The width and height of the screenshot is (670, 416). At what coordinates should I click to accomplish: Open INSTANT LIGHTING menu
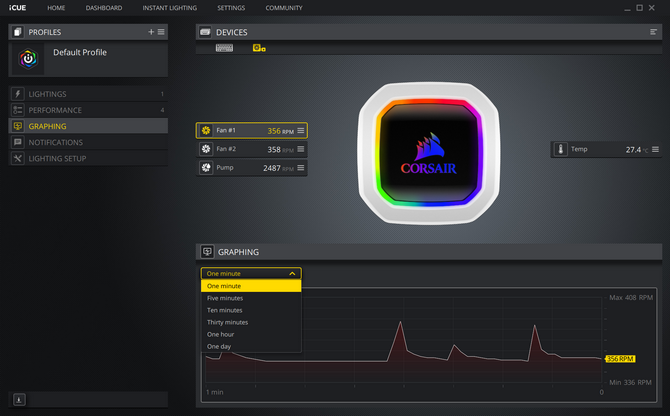click(170, 8)
